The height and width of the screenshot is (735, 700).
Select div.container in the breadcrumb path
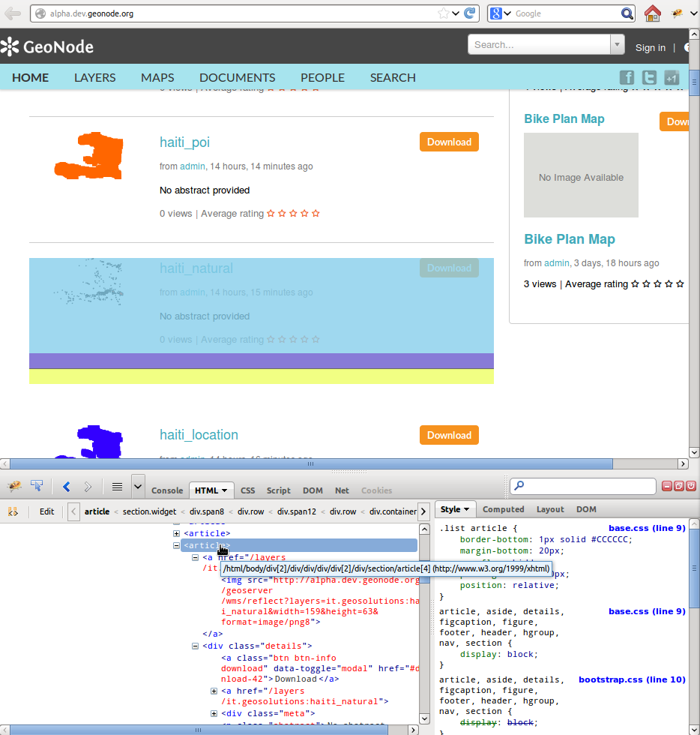pos(393,511)
